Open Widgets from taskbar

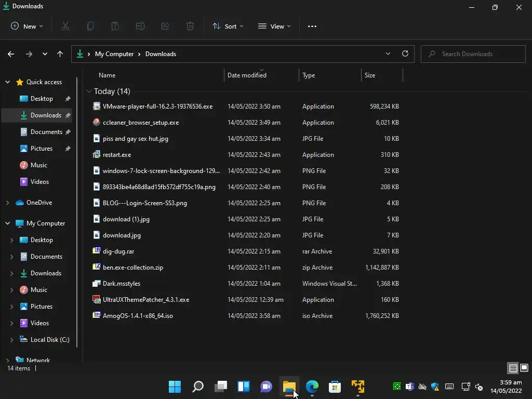tap(244, 387)
